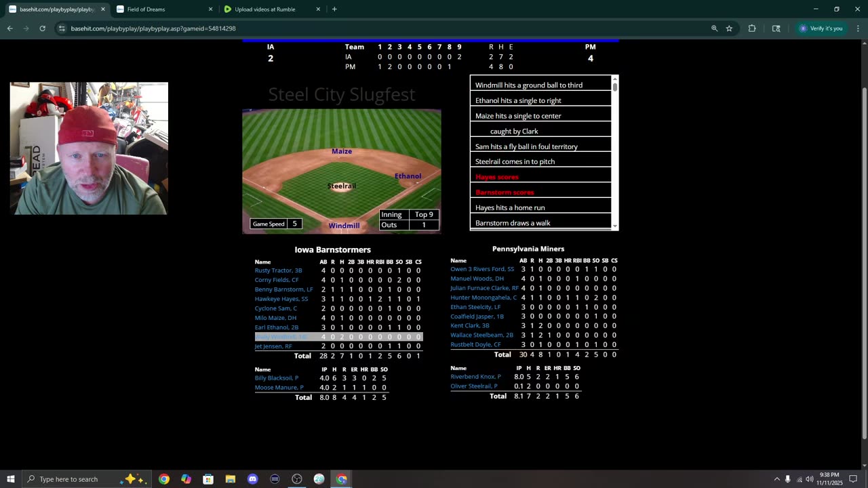The width and height of the screenshot is (868, 488).
Task: Open Ethan Steelcity player link
Action: pos(476,307)
